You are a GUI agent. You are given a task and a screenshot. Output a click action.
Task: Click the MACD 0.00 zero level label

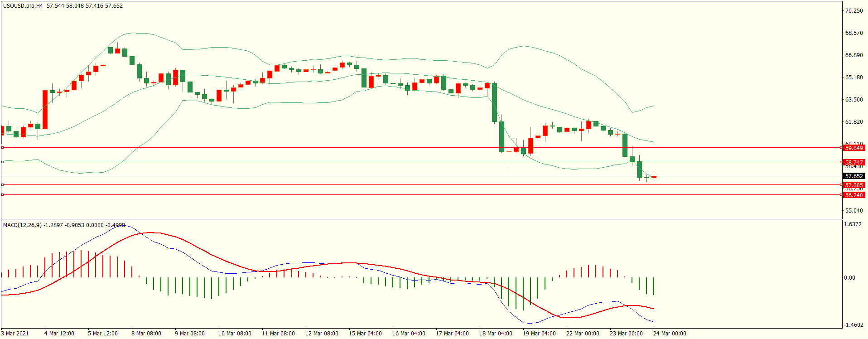point(849,278)
